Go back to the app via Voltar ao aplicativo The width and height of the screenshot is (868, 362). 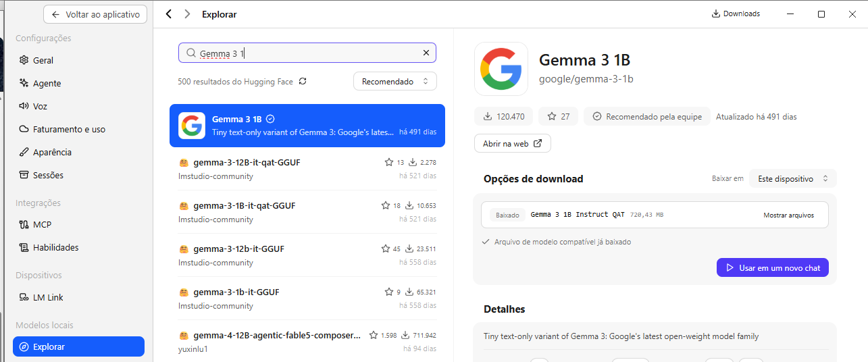[95, 14]
